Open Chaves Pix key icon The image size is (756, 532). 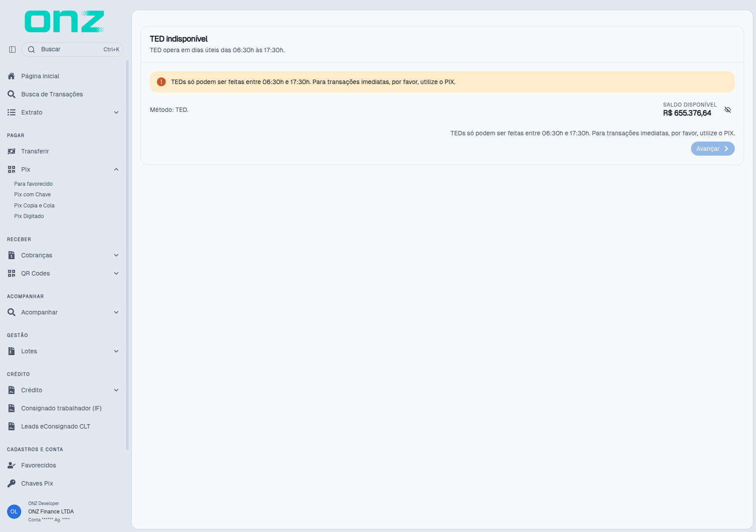11,483
